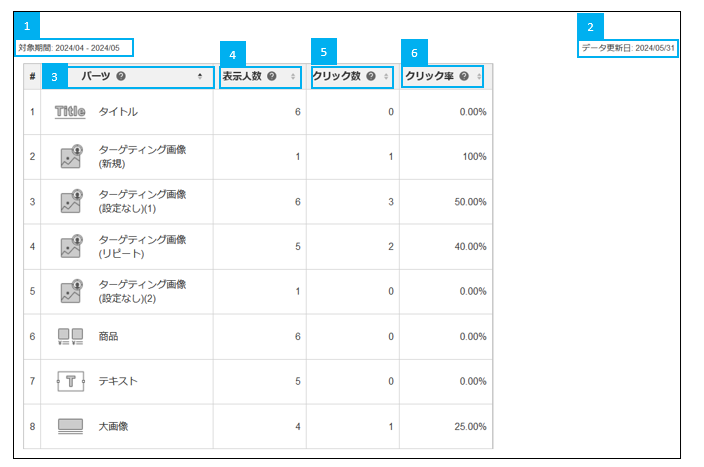Open help icon next to クリック数 header
Image resolution: width=704 pixels, height=467 pixels.
371,76
